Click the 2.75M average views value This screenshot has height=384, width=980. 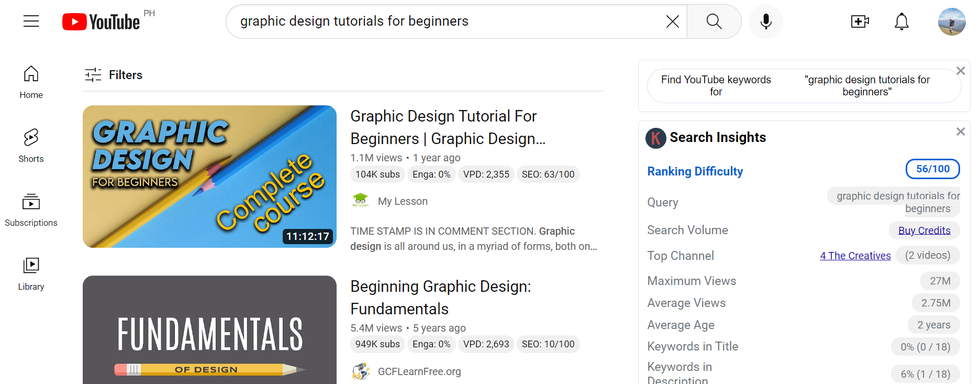(x=936, y=303)
